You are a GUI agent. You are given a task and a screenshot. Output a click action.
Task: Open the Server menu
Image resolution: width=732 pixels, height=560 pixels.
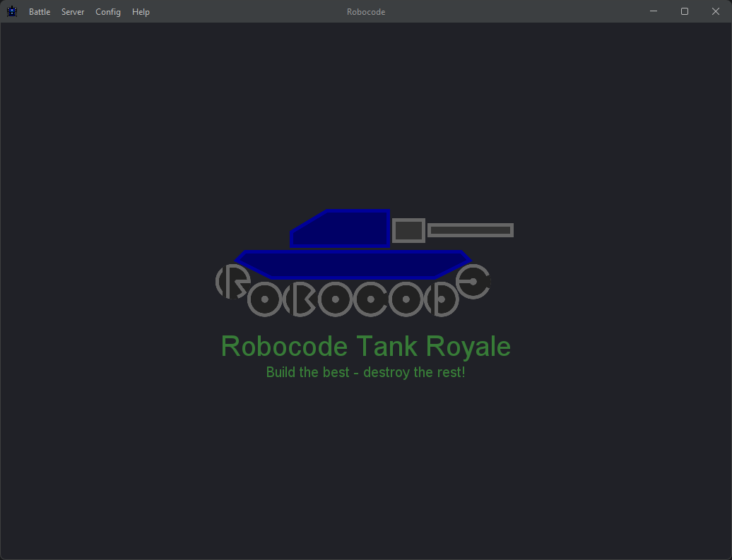pyautogui.click(x=73, y=12)
